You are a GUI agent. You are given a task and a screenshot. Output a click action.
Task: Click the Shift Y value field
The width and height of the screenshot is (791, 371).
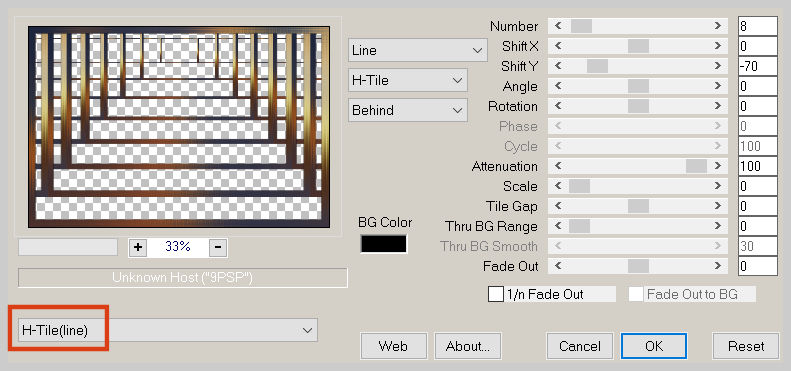758,66
